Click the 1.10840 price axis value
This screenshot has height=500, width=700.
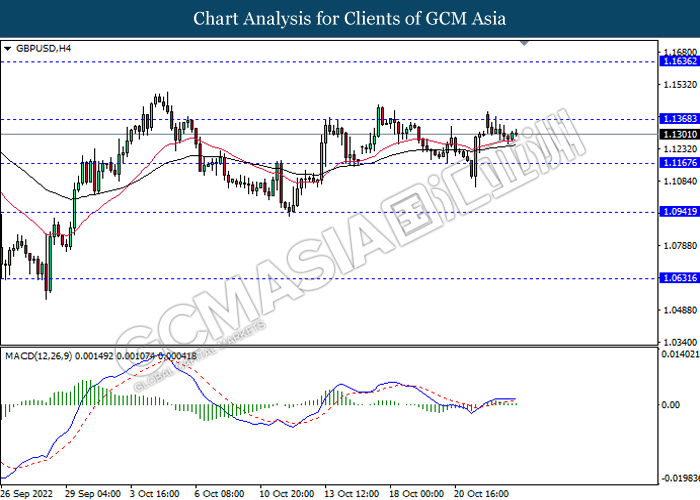(x=681, y=181)
